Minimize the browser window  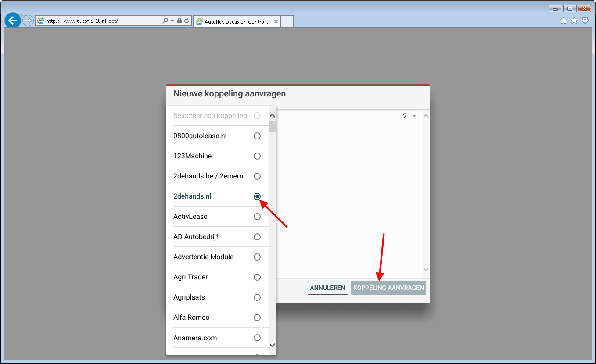[555, 8]
